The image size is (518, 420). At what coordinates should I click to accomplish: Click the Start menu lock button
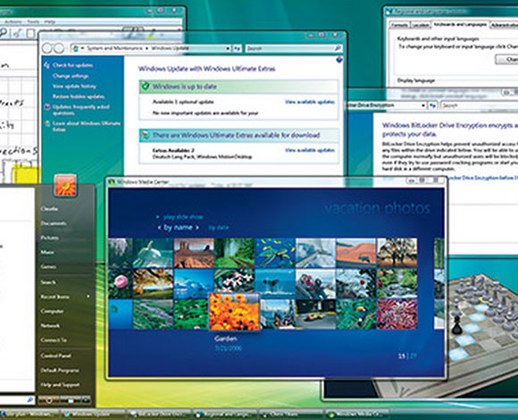point(71,400)
